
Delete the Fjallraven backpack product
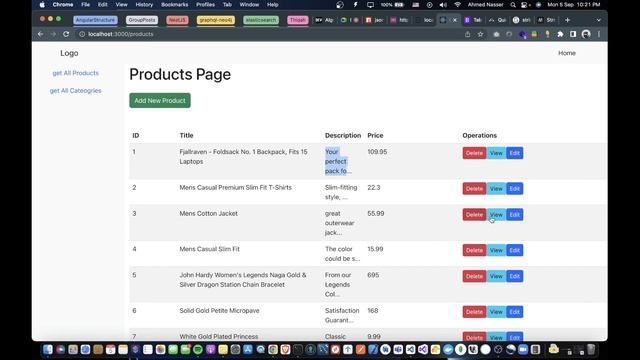pos(474,153)
